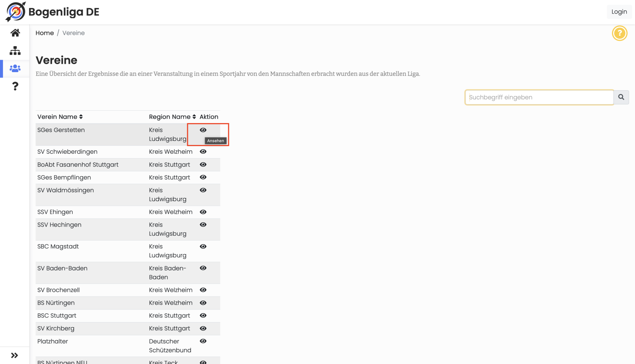Viewport: 635px width, 364px height.
Task: View Platzhalter with eye icon
Action: click(x=203, y=341)
